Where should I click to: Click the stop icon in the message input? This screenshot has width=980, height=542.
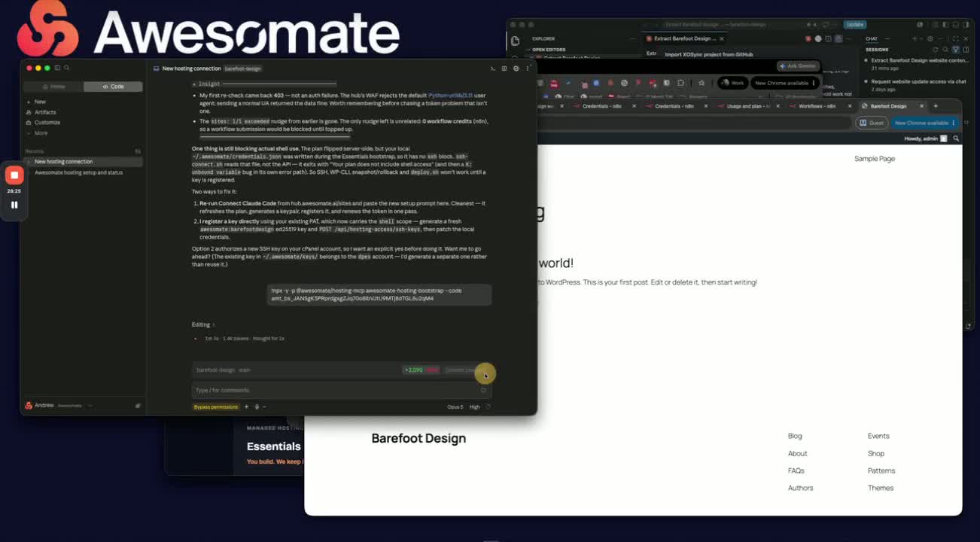coord(483,390)
